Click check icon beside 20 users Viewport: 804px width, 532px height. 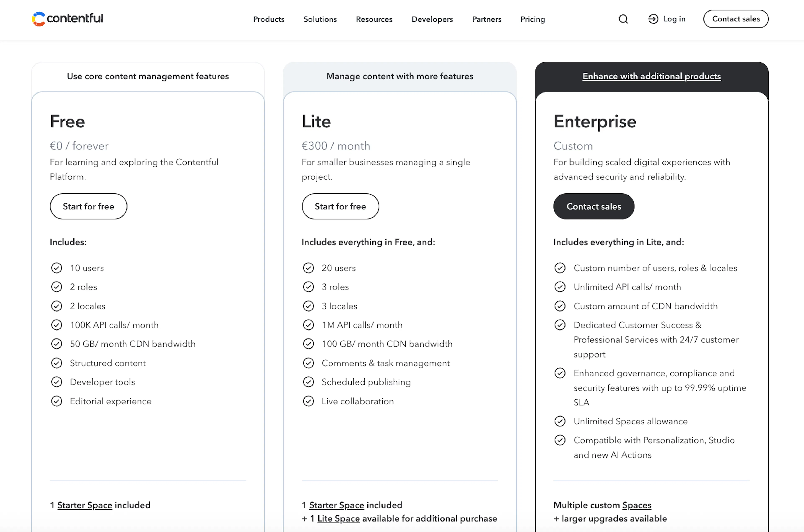(308, 268)
